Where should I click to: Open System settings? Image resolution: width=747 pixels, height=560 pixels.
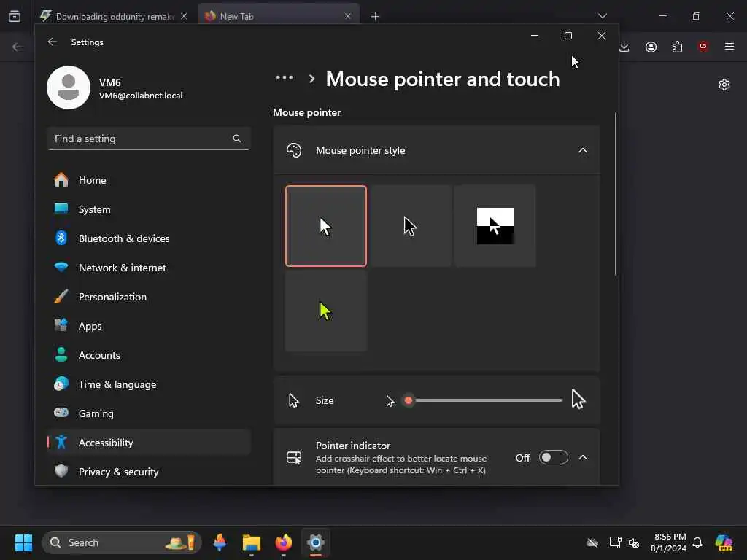click(x=149, y=209)
